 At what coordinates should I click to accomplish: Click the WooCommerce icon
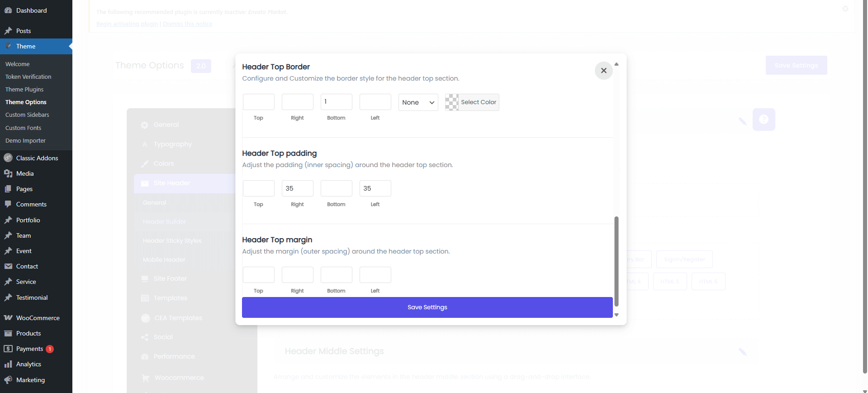tap(8, 318)
